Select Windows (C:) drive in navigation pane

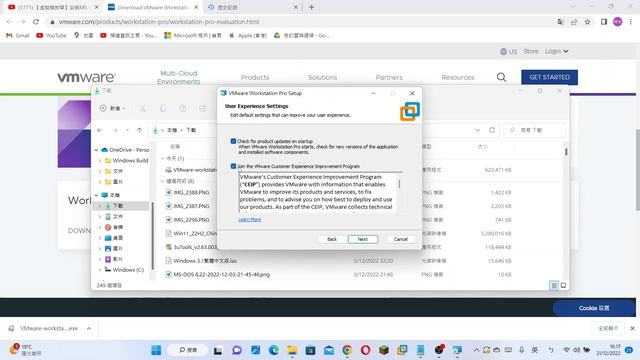tap(124, 270)
